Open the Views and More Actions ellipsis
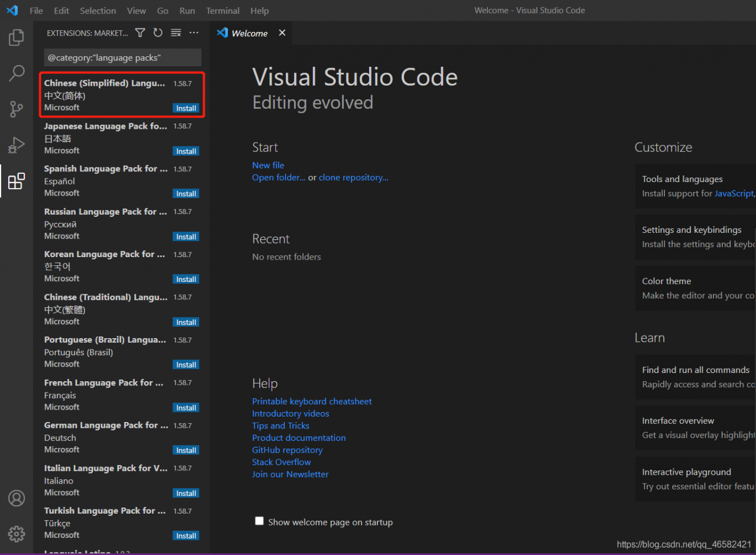The image size is (756, 555). [x=194, y=33]
